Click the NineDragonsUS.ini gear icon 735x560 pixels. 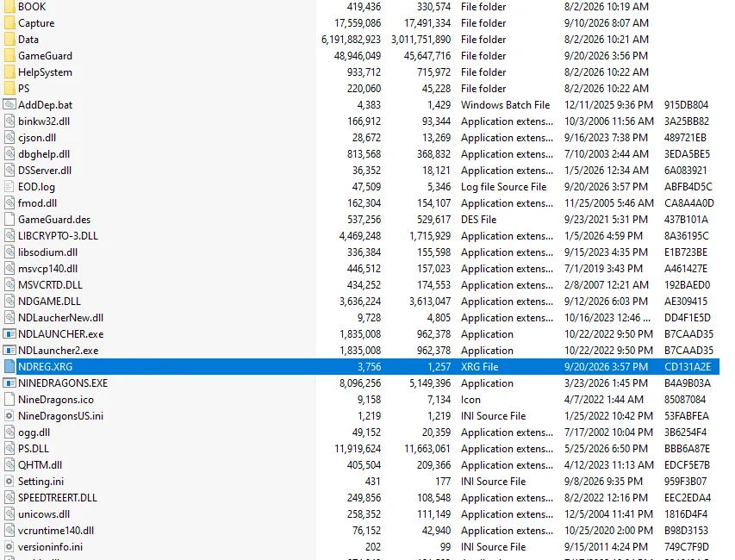coord(9,415)
